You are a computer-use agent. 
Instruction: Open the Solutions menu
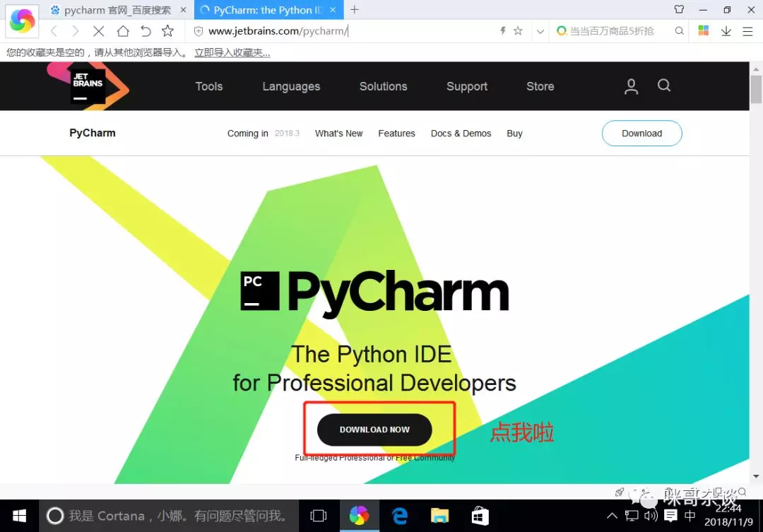click(383, 86)
